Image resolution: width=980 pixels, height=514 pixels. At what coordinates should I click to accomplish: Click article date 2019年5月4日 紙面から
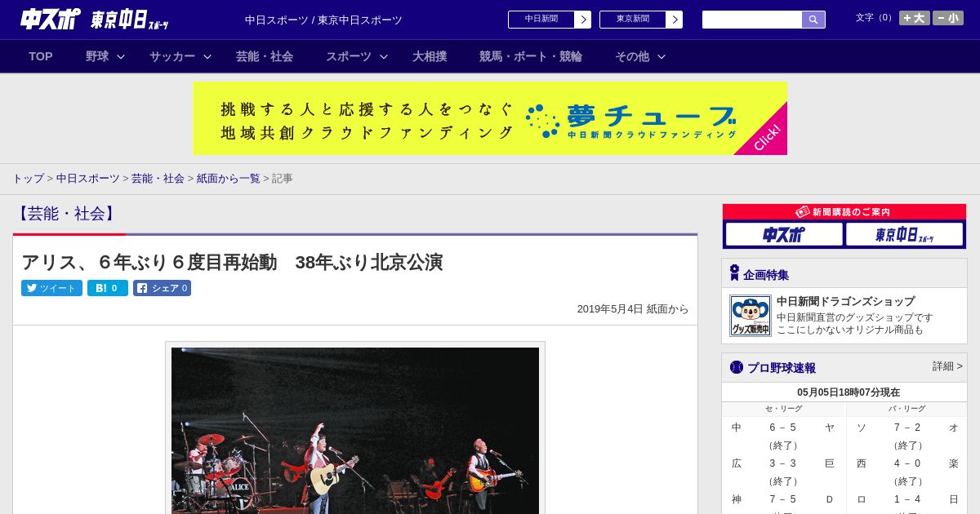click(x=633, y=309)
